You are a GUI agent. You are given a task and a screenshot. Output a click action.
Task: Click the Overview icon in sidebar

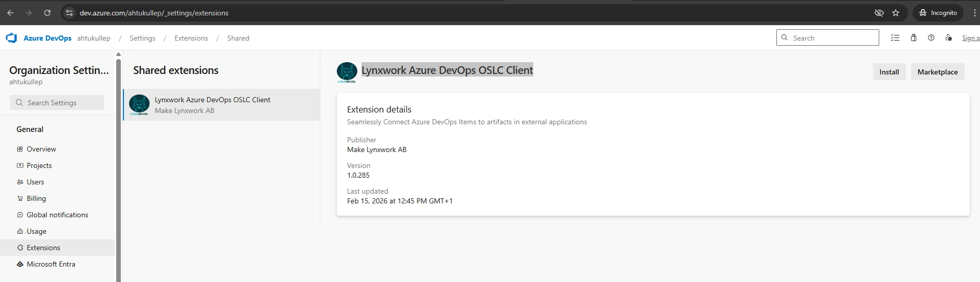[20, 149]
